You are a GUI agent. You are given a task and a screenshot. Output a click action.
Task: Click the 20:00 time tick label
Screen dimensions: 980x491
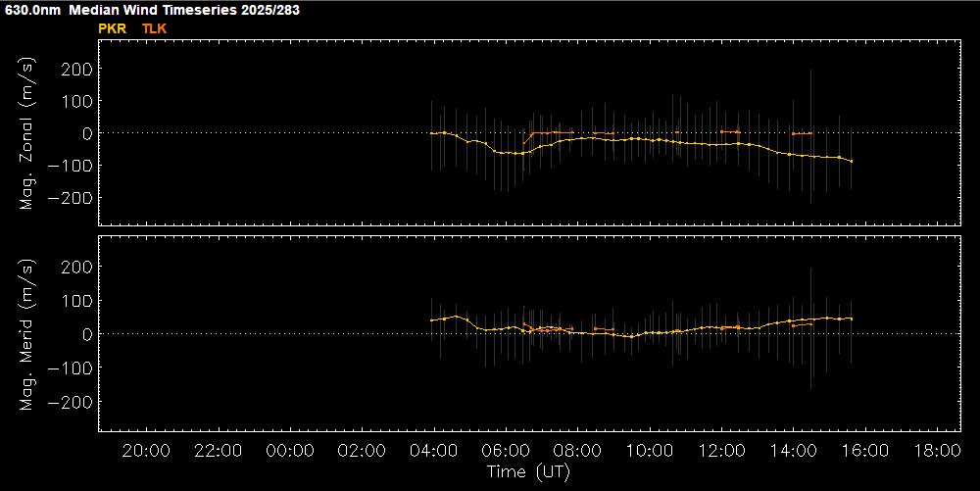pos(146,451)
